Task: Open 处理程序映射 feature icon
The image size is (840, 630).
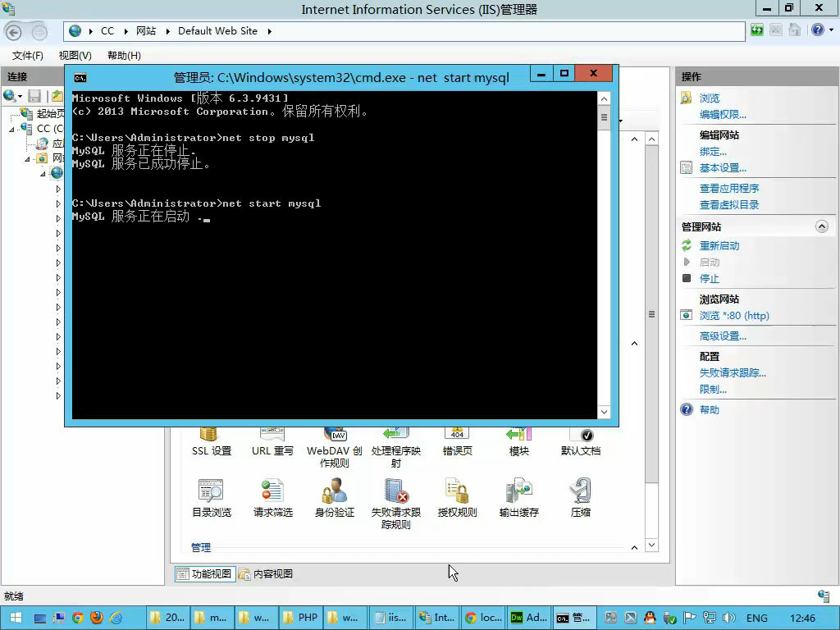Action: [396, 449]
